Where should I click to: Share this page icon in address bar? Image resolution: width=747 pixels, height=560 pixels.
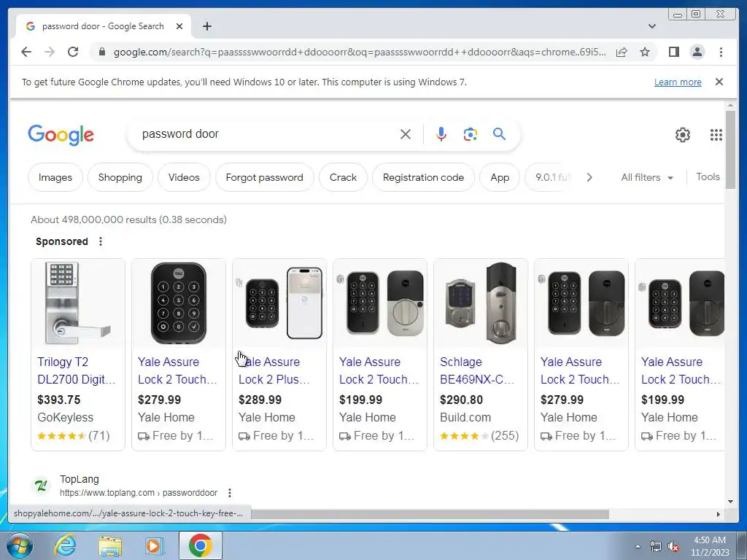click(x=622, y=52)
